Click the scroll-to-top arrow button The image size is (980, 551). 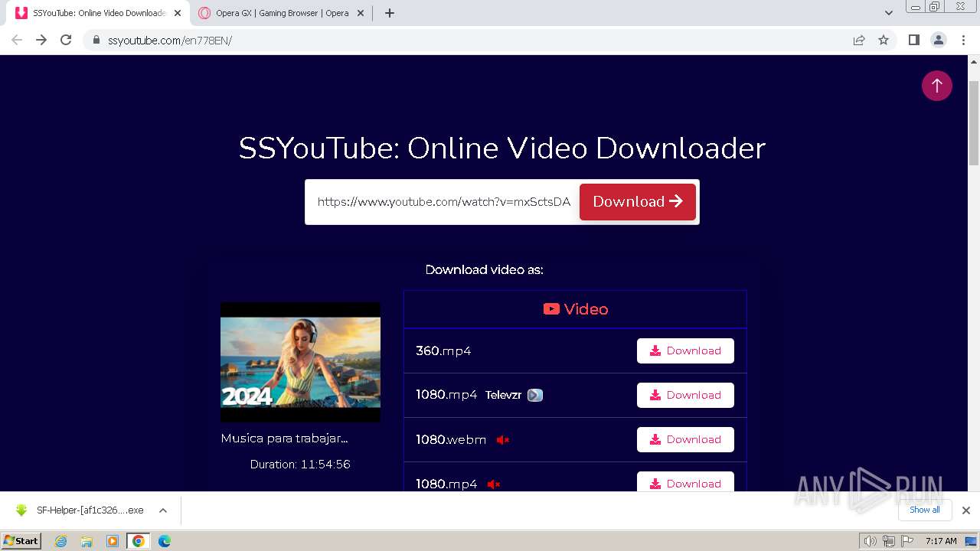pos(936,86)
